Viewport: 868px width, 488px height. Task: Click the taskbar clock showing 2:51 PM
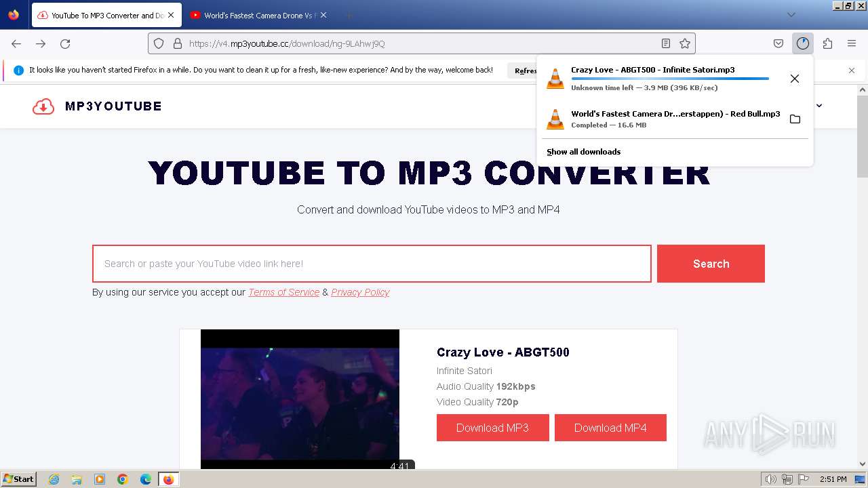pyautogui.click(x=833, y=479)
